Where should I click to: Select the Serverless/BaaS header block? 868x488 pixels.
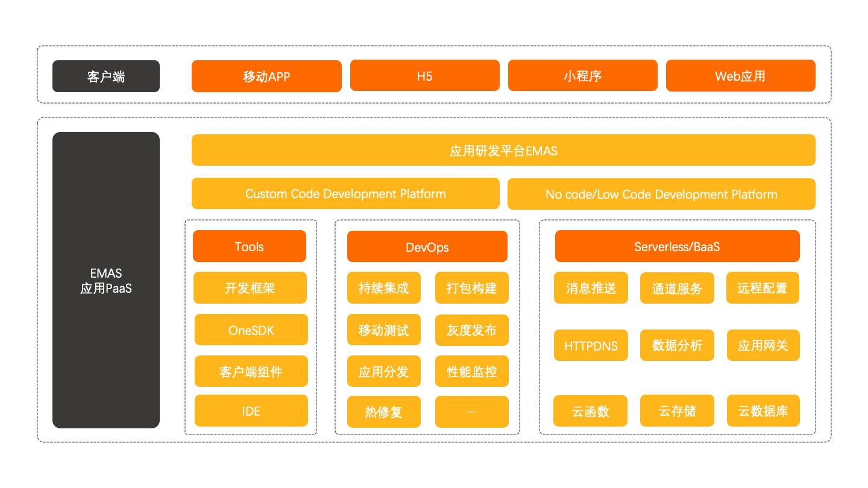tap(677, 246)
